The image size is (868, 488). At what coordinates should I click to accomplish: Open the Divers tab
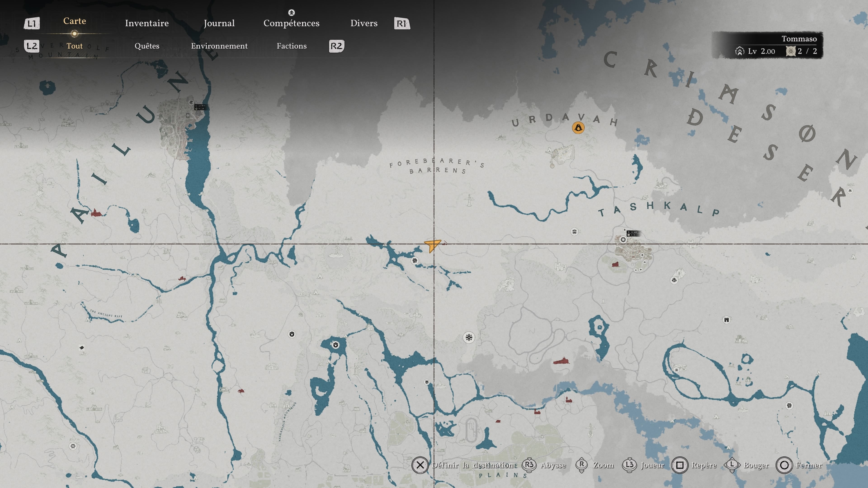point(364,23)
